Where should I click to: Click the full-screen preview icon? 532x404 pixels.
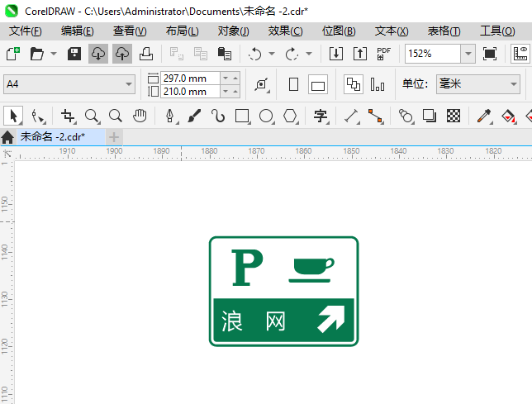490,54
